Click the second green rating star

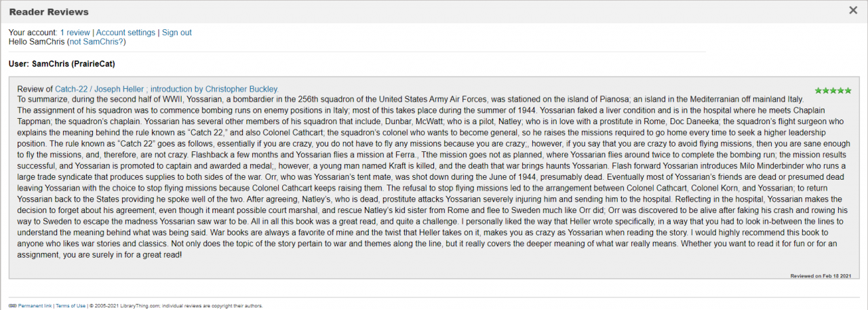tap(826, 90)
